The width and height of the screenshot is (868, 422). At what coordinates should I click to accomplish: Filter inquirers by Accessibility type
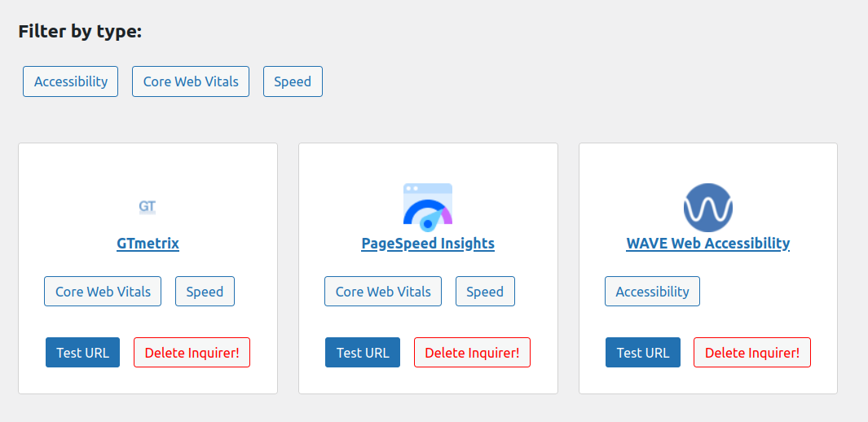[x=71, y=81]
